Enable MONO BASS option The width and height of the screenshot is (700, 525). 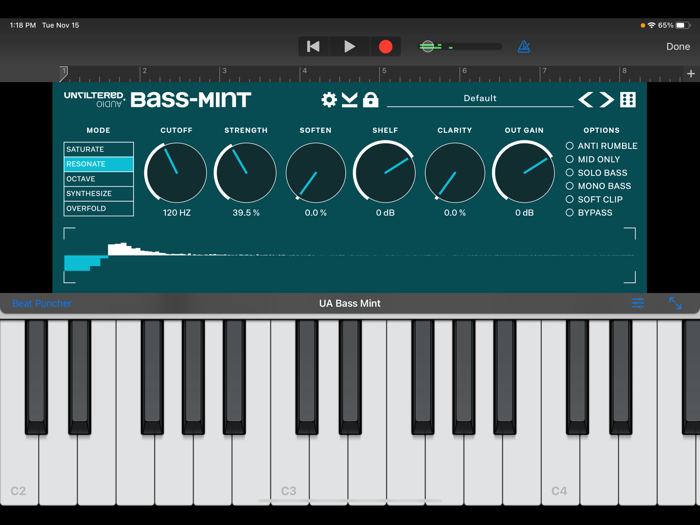point(598,186)
